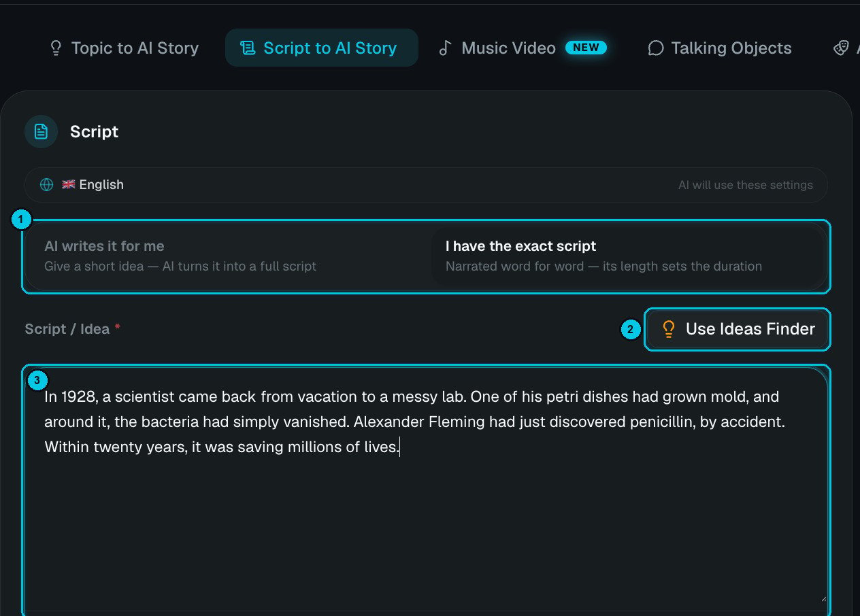Select the Script to AI Story tab
This screenshot has width=860, height=616.
pyautogui.click(x=321, y=48)
